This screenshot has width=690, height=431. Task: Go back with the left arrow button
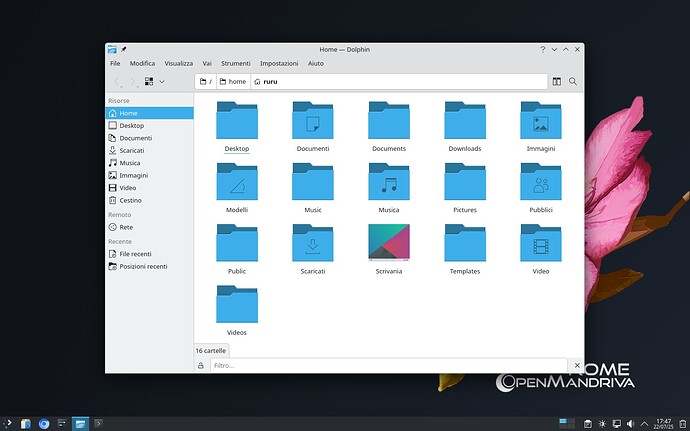116,81
